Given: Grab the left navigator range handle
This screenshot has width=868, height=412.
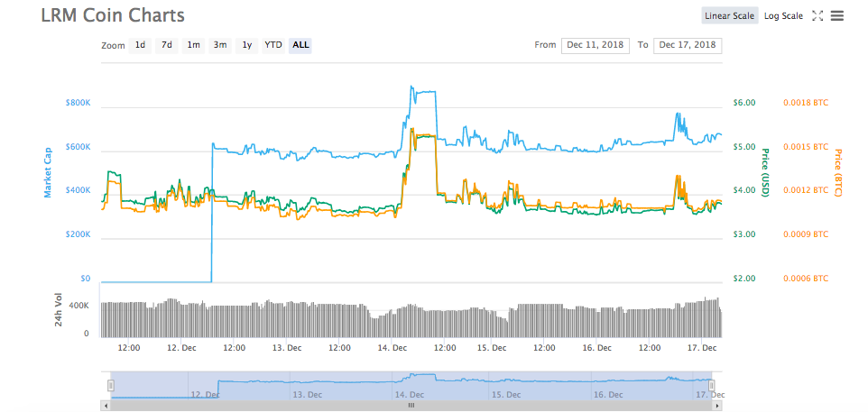Looking at the screenshot, I should click(111, 386).
